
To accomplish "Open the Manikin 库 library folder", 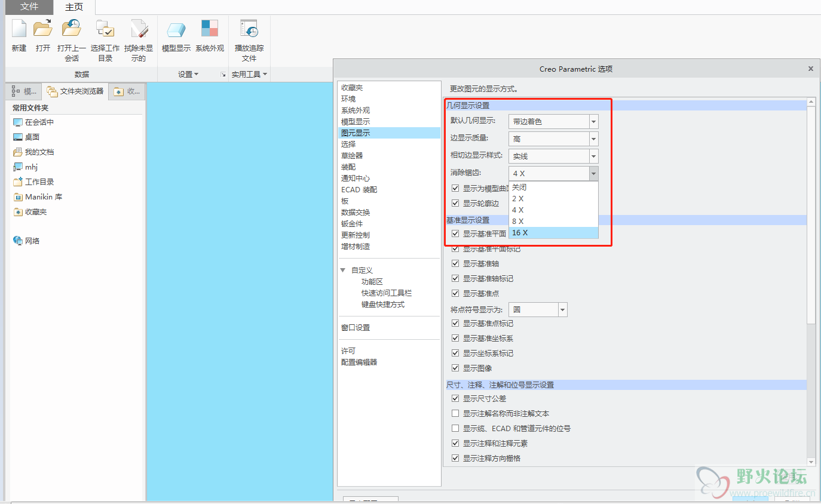I will click(38, 196).
